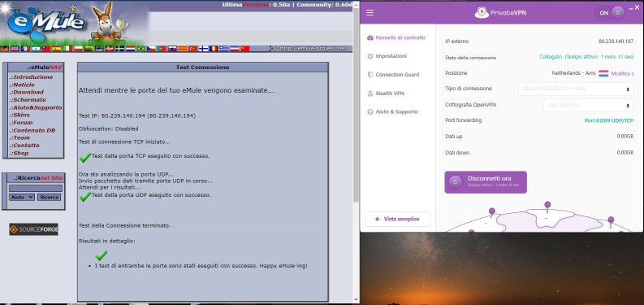Click the power icon on Disconnetti ora
644x305 pixels.
[455, 181]
